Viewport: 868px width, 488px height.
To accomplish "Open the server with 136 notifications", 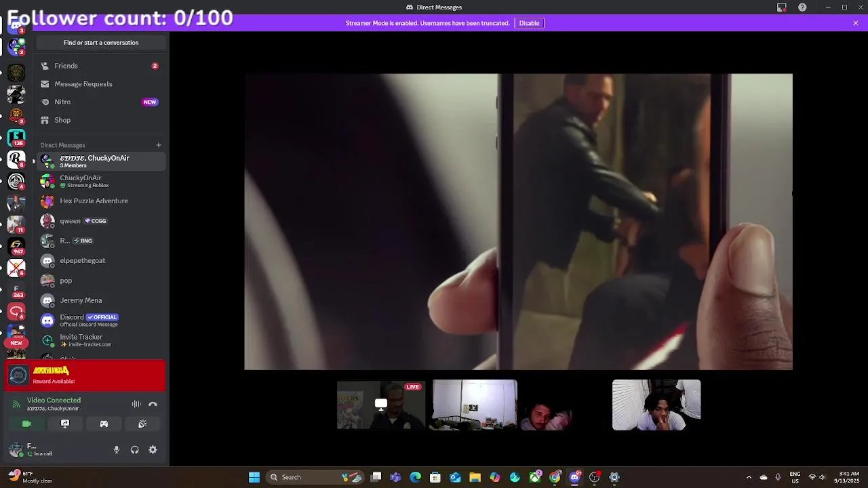I will pyautogui.click(x=16, y=138).
